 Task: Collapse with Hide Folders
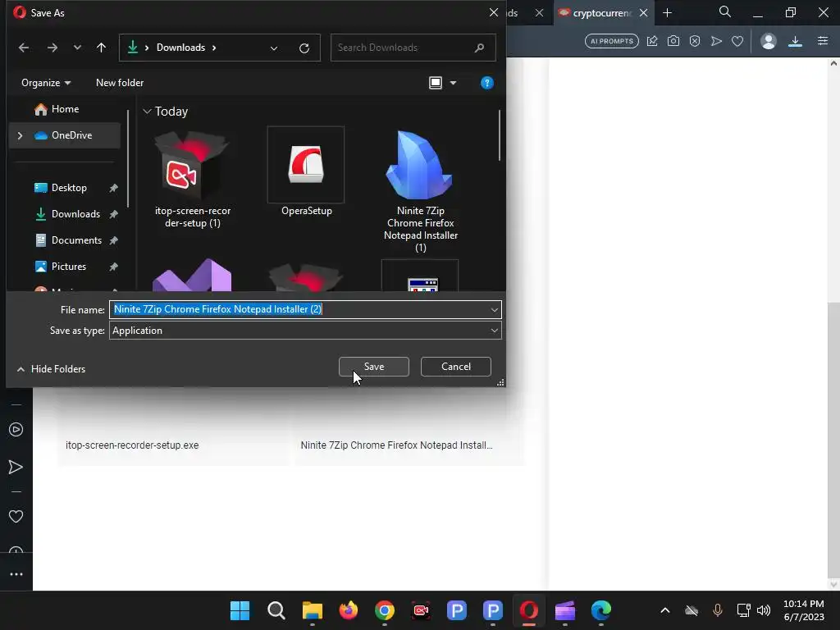tap(52, 369)
